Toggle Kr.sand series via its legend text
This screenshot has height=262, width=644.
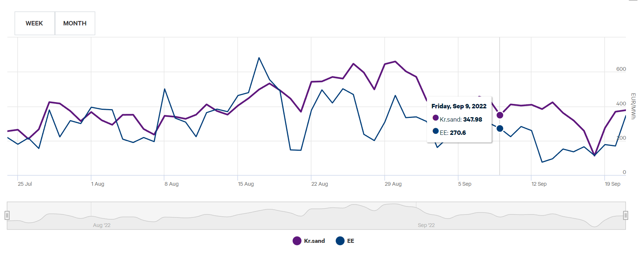(x=314, y=241)
